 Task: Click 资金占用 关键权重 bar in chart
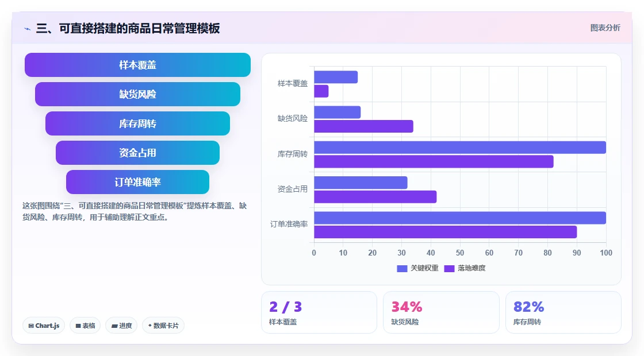pos(361,183)
